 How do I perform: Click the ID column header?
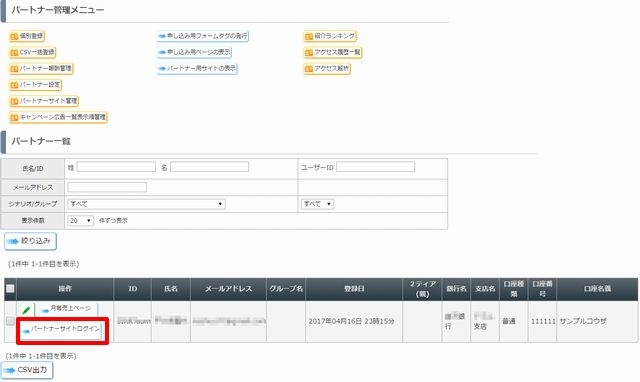[x=133, y=289]
